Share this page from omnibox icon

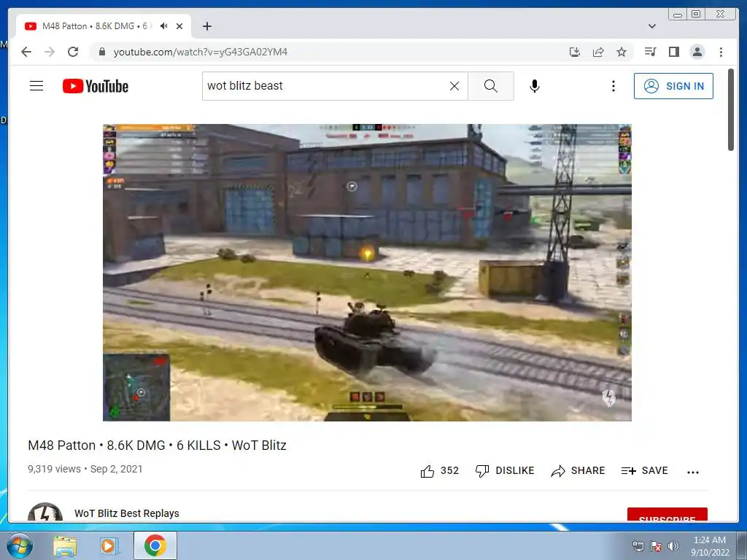pos(598,52)
